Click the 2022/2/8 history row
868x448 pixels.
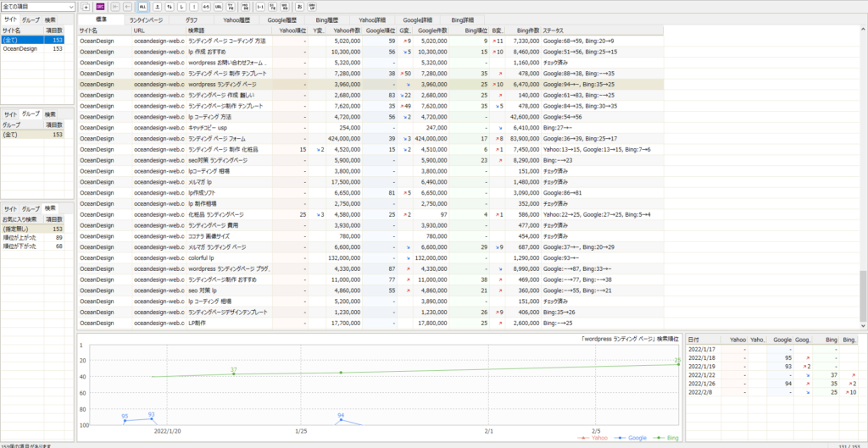pyautogui.click(x=773, y=392)
